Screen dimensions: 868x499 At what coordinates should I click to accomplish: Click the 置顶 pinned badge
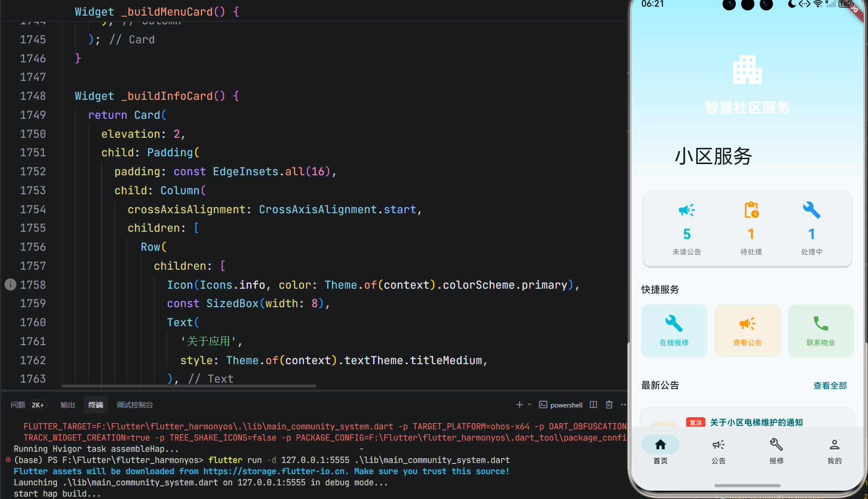(695, 423)
